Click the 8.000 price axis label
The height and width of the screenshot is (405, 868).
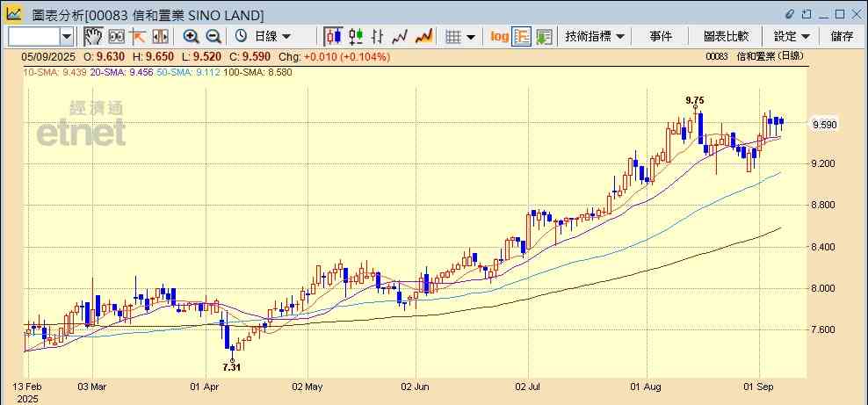coord(825,288)
